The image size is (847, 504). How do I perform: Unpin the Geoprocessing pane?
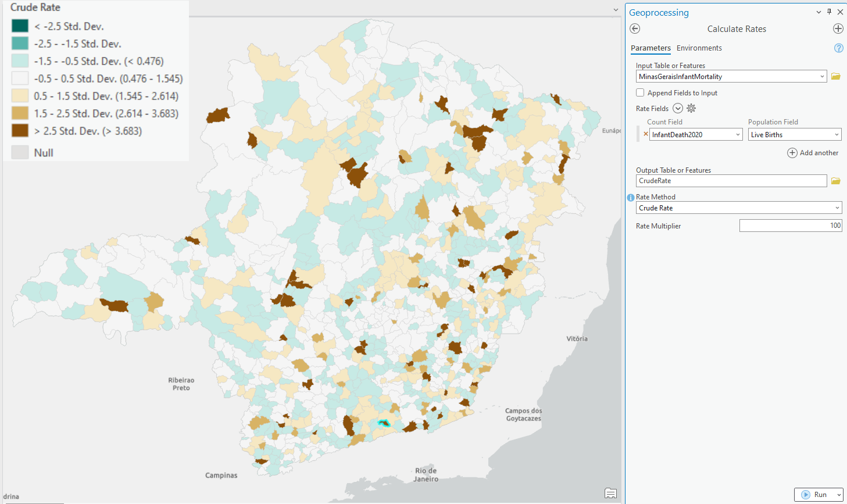pyautogui.click(x=830, y=11)
